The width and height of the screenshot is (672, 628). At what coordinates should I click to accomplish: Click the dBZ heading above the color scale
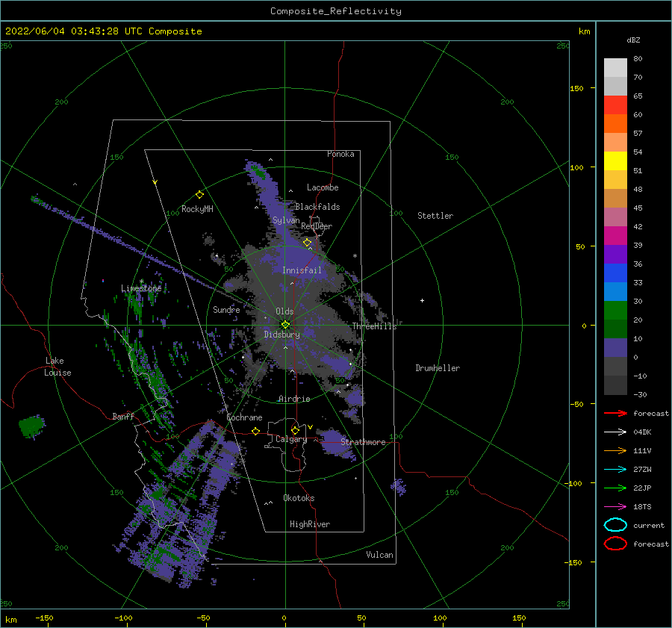(633, 40)
